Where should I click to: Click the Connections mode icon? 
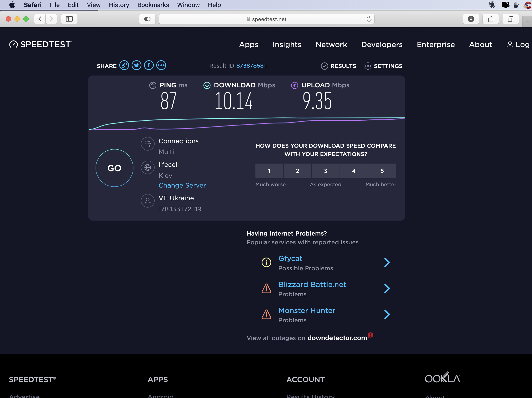pos(148,144)
